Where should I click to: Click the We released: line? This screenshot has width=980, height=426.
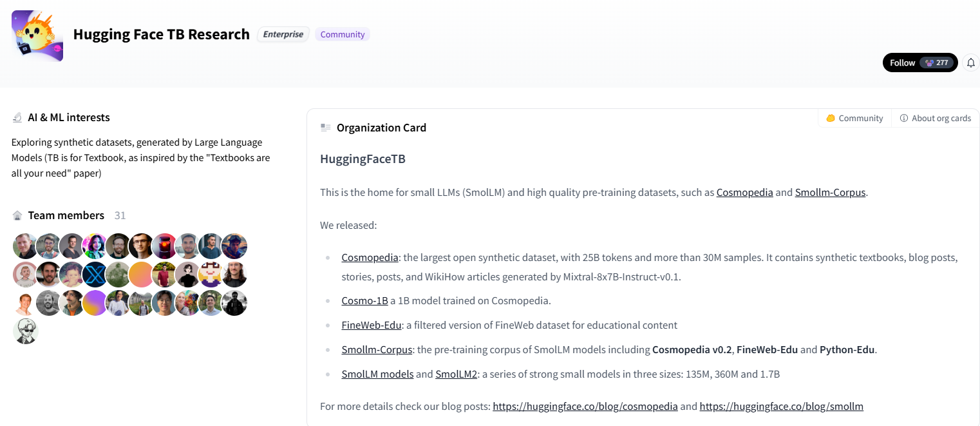point(348,225)
